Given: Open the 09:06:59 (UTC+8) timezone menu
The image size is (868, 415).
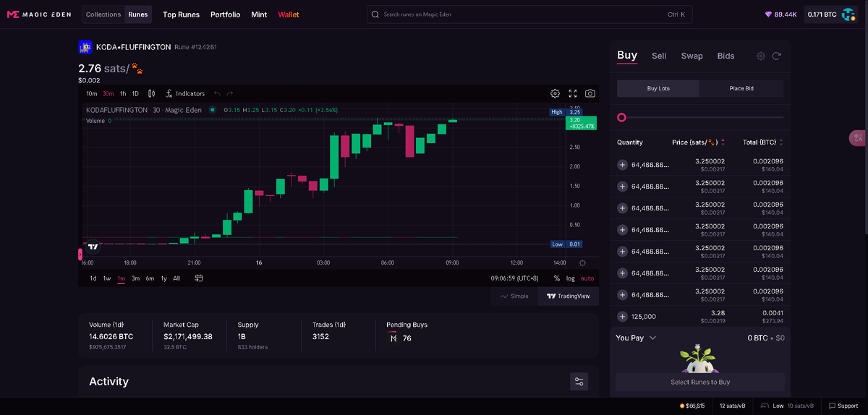Looking at the screenshot, I should pyautogui.click(x=514, y=278).
